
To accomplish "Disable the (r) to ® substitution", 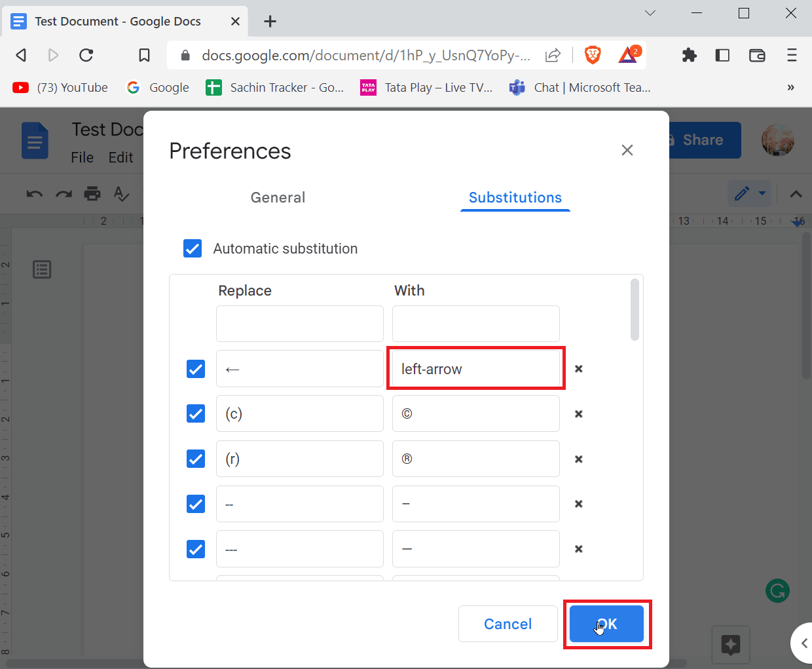I will [x=195, y=459].
